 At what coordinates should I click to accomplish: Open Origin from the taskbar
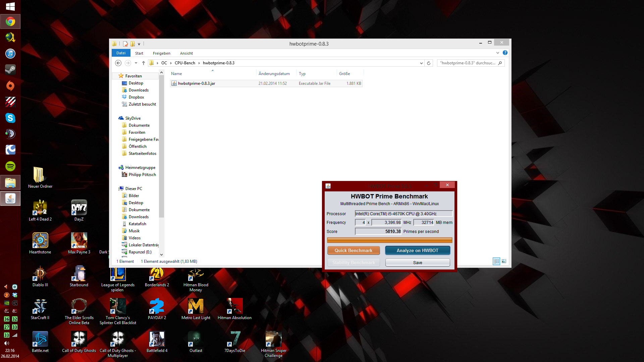click(10, 86)
